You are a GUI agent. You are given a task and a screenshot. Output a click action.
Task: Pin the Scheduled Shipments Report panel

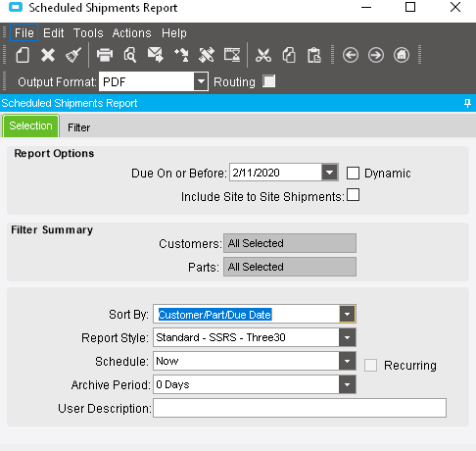pyautogui.click(x=467, y=103)
